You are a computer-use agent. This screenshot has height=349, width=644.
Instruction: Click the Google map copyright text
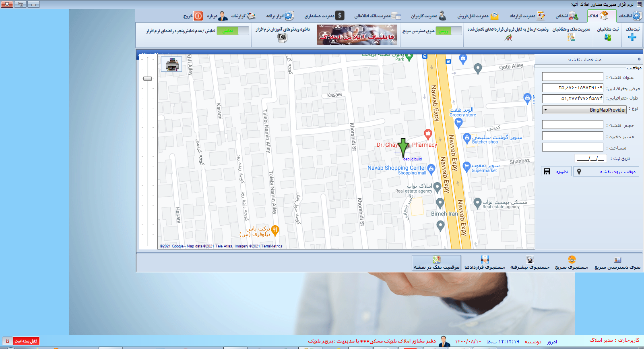[221, 246]
